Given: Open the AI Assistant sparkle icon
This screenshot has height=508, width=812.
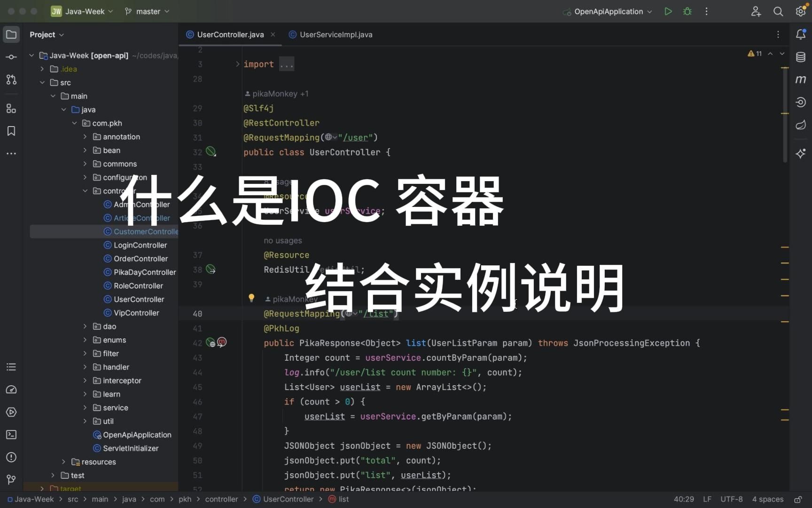Looking at the screenshot, I should [801, 153].
